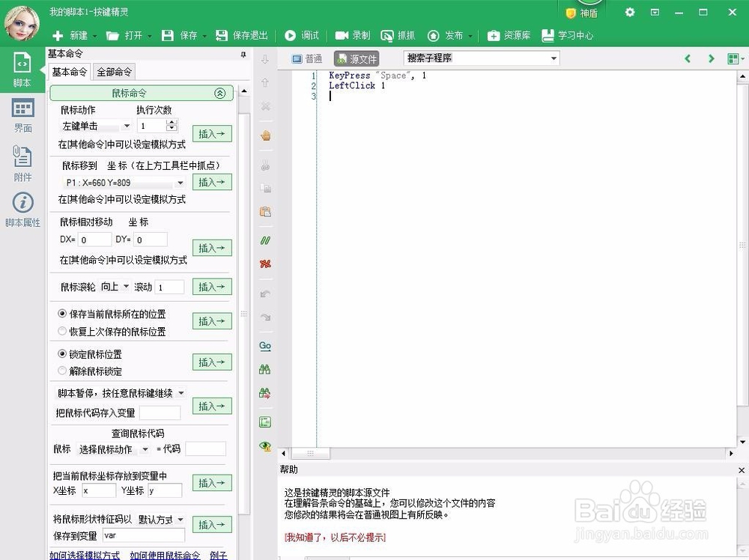Screen dimensions: 749x560
Task: Click the 保存到变量 var input field
Action: coord(143,535)
